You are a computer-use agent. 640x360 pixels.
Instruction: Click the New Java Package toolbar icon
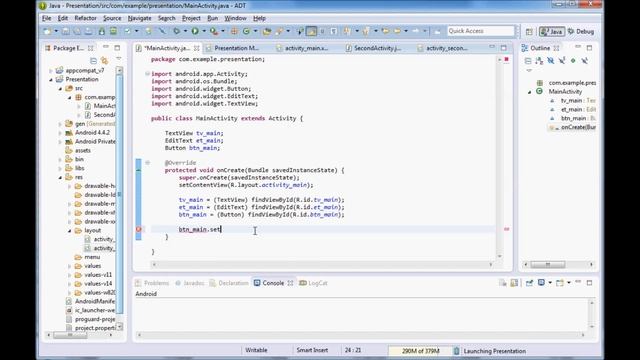pos(234,31)
